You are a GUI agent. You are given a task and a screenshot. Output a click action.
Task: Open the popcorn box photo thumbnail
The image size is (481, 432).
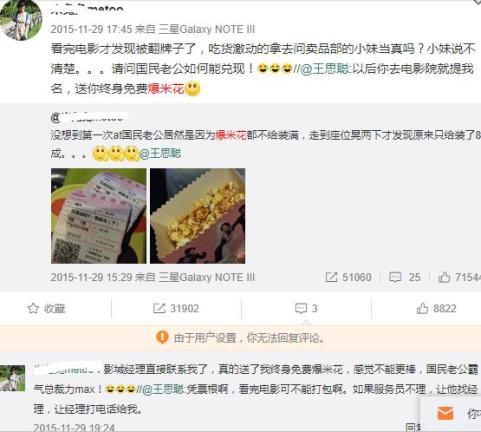click(198, 216)
